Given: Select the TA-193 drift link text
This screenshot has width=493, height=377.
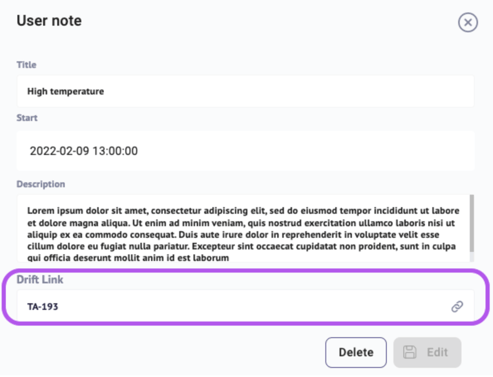Looking at the screenshot, I should click(x=43, y=307).
